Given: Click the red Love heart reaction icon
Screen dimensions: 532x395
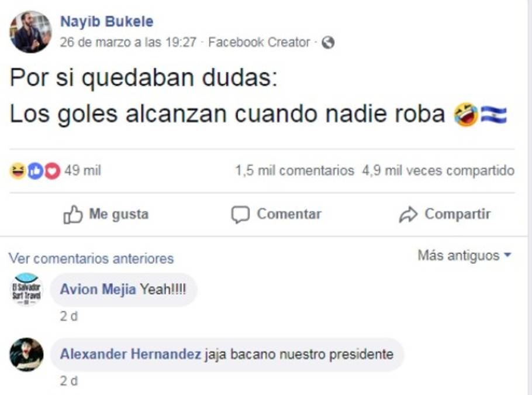Looking at the screenshot, I should [x=53, y=171].
